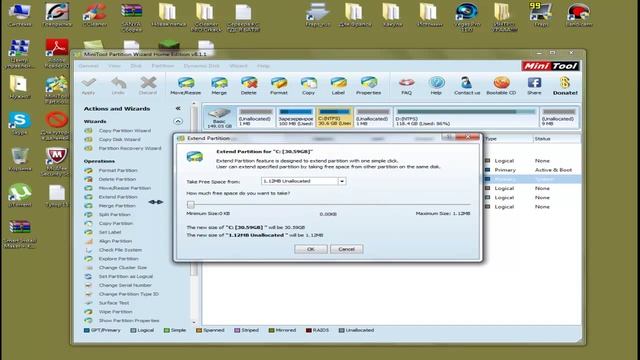Click the Discard toolbar icon
Screen dimensions: 640x360
point(148,86)
